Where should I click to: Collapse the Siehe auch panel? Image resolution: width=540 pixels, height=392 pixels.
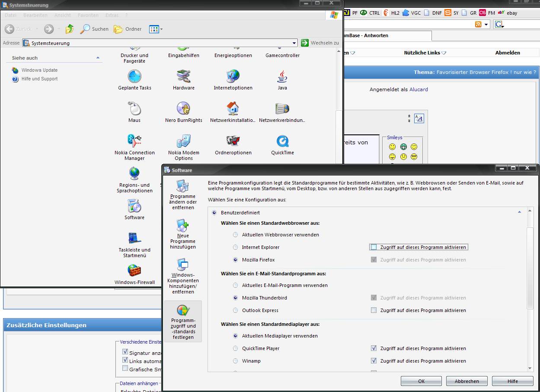(98, 58)
